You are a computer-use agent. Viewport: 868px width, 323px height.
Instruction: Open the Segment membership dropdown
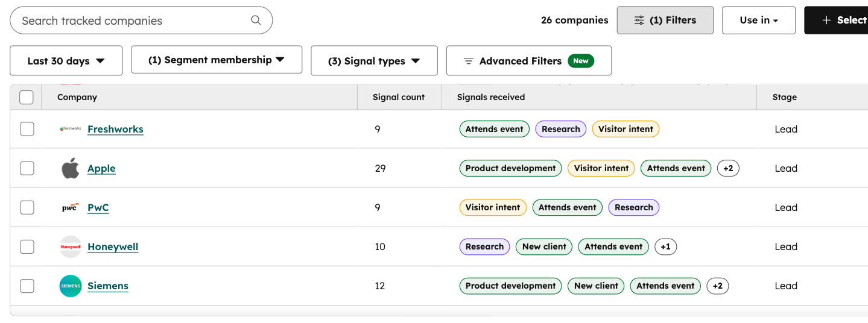coord(217,60)
